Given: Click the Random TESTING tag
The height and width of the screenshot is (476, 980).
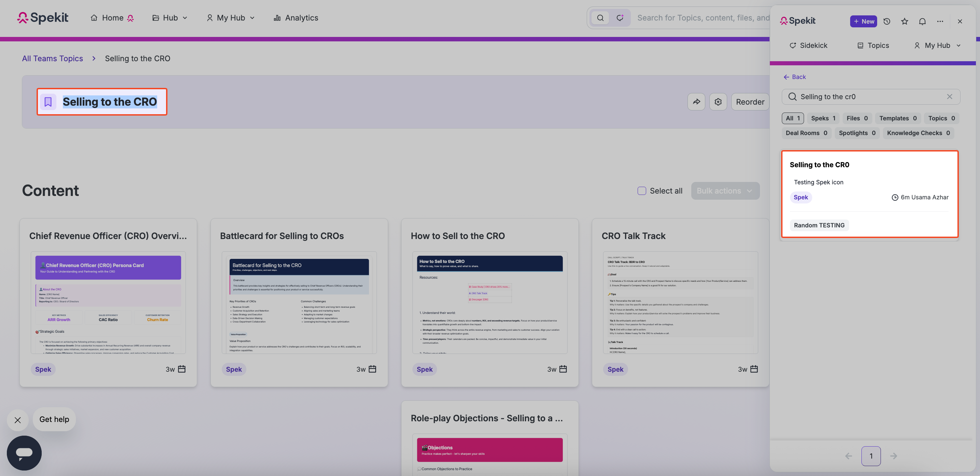Looking at the screenshot, I should click(x=819, y=225).
